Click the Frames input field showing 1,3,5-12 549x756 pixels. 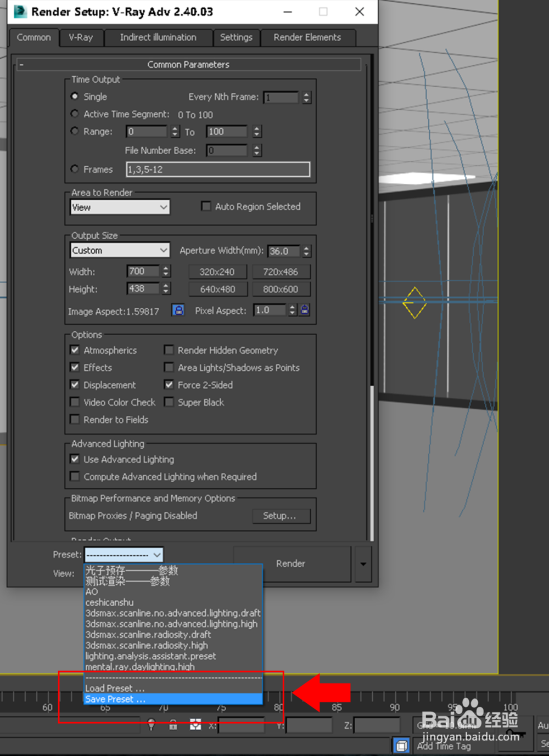coord(218,170)
